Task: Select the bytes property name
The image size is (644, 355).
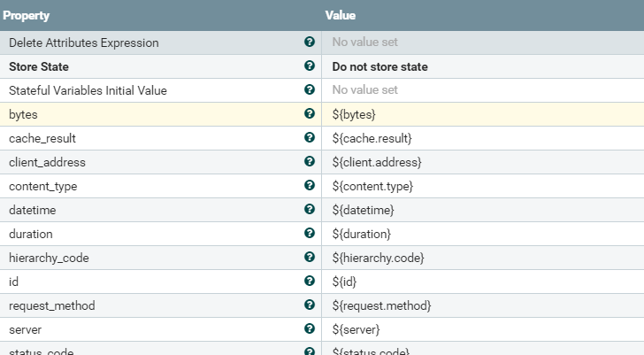Action: click(x=23, y=114)
